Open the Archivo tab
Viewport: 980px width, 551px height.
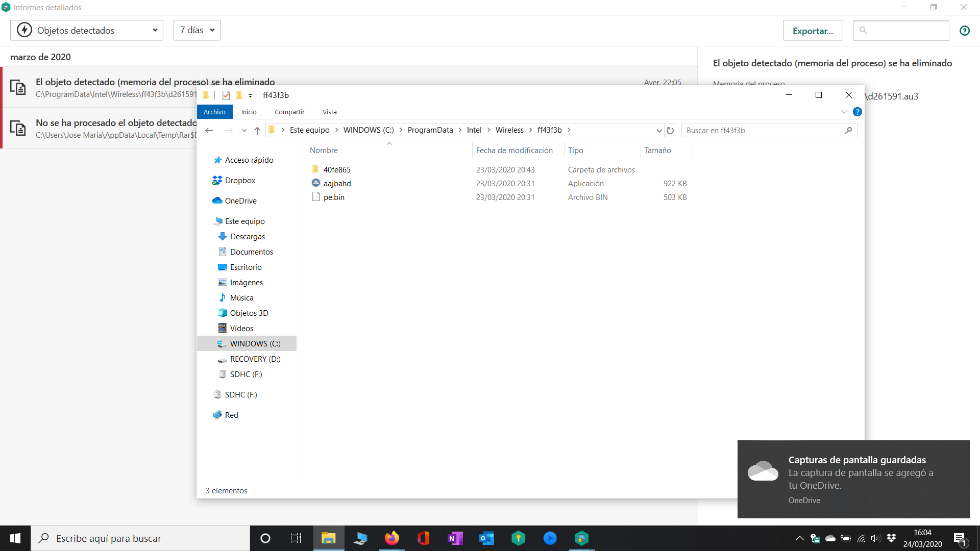coord(214,112)
